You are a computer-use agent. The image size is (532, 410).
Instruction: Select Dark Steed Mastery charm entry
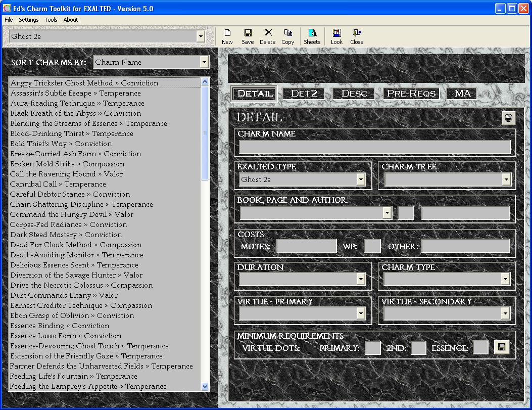(x=66, y=235)
